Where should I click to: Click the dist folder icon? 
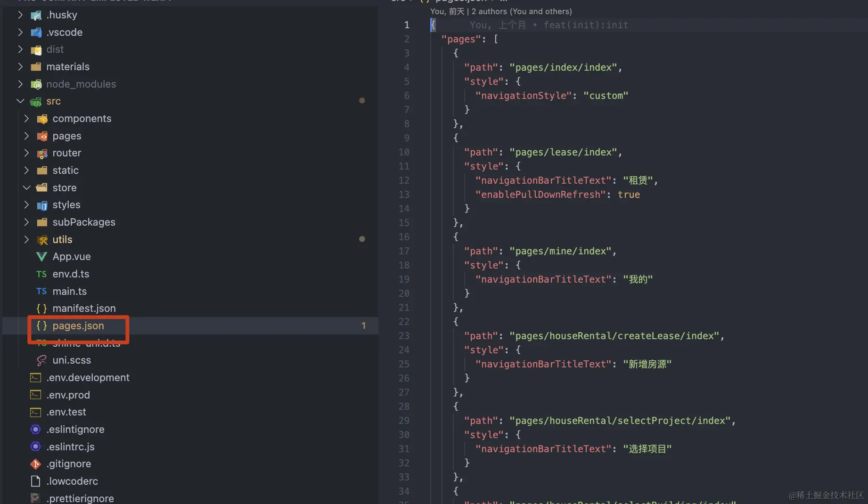[x=36, y=50]
